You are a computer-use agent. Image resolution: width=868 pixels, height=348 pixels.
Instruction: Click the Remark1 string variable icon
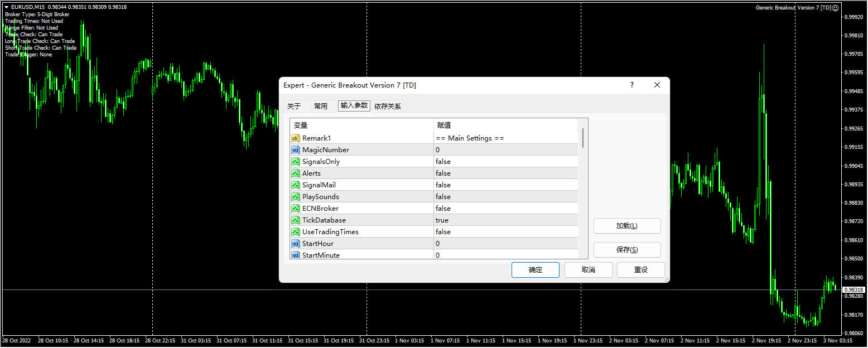[x=296, y=138]
